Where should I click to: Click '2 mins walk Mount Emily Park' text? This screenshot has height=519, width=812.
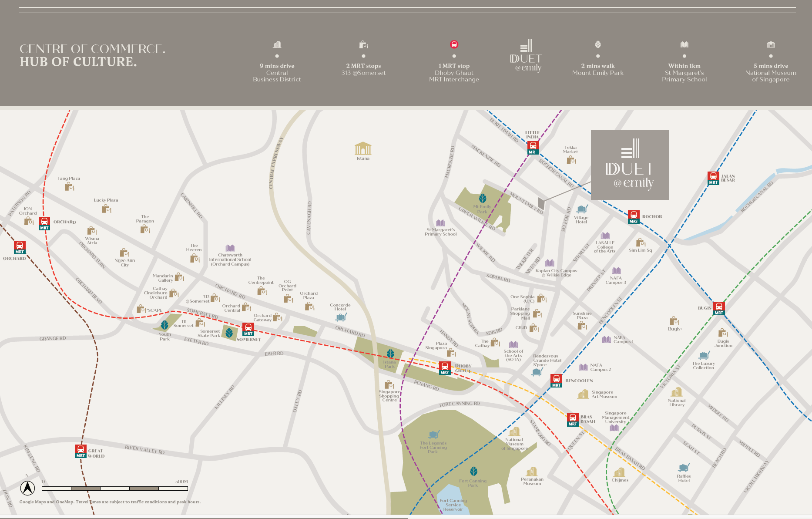click(598, 69)
